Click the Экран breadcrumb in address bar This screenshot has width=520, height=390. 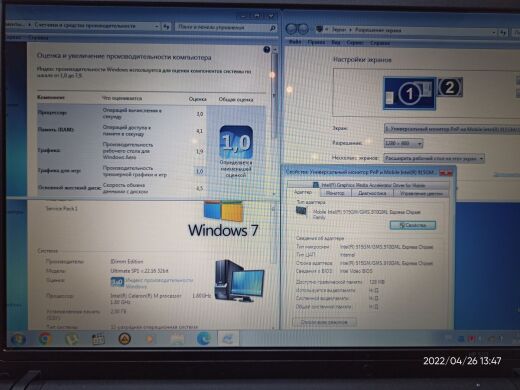point(339,29)
